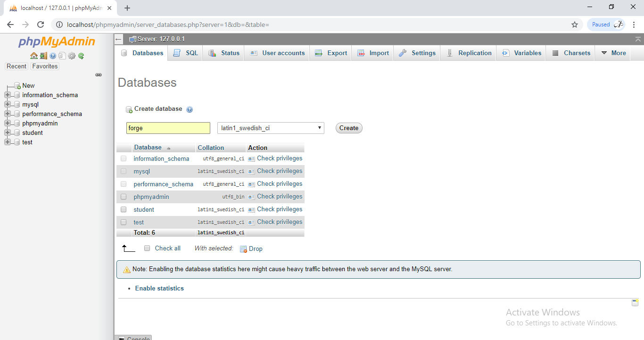
Task: Click the disabled information_schema row checkbox
Action: (124, 158)
